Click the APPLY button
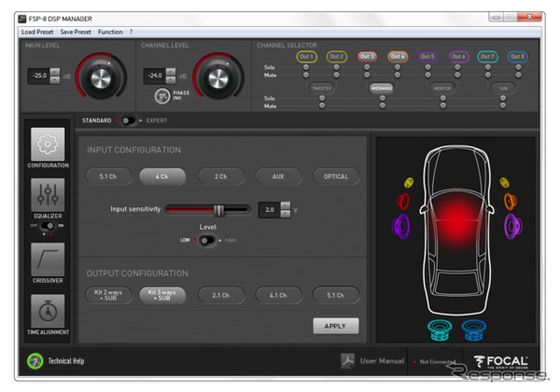This screenshot has width=560, height=392. click(336, 326)
